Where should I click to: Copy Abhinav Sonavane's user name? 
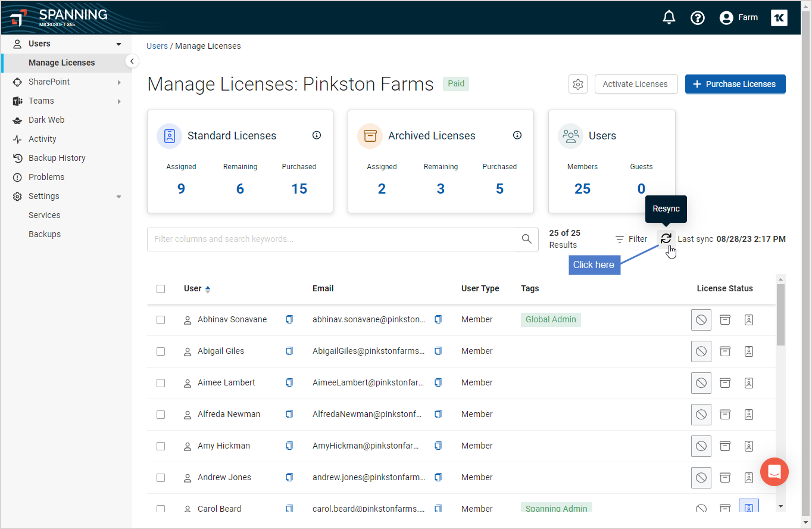[289, 319]
